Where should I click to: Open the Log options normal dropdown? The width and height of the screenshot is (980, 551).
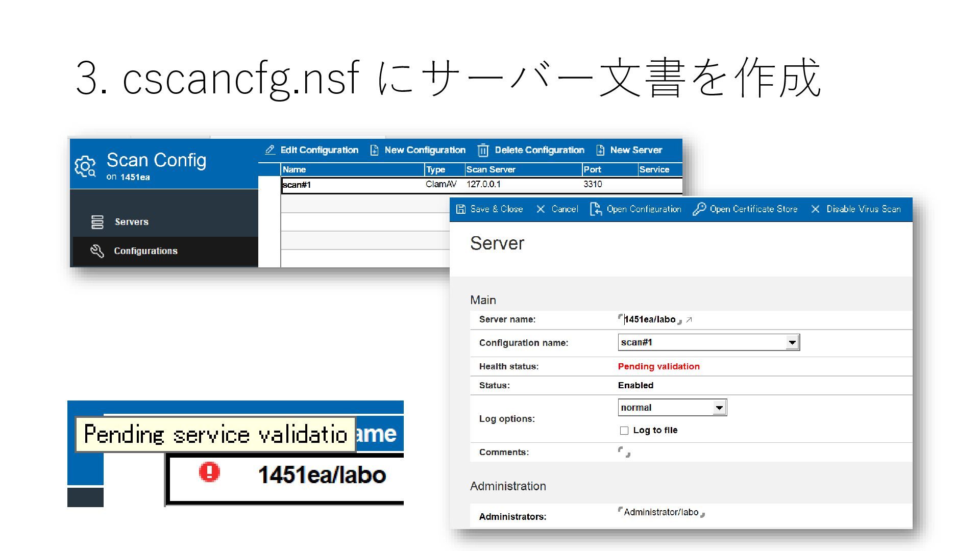coord(719,408)
